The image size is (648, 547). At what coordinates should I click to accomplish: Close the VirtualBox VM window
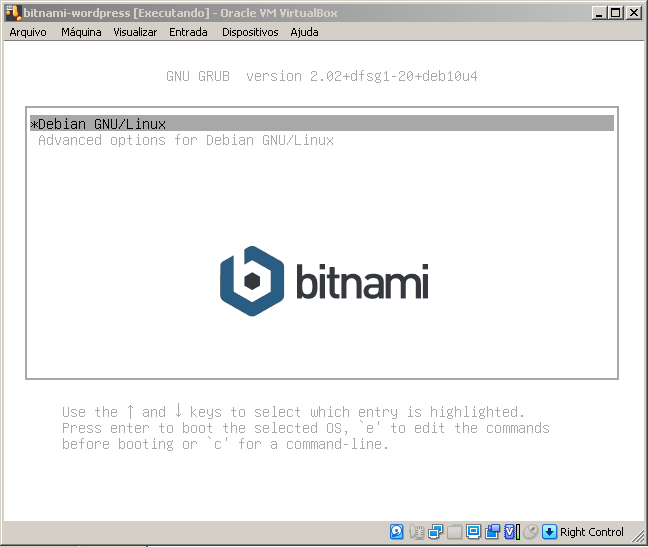pos(633,13)
